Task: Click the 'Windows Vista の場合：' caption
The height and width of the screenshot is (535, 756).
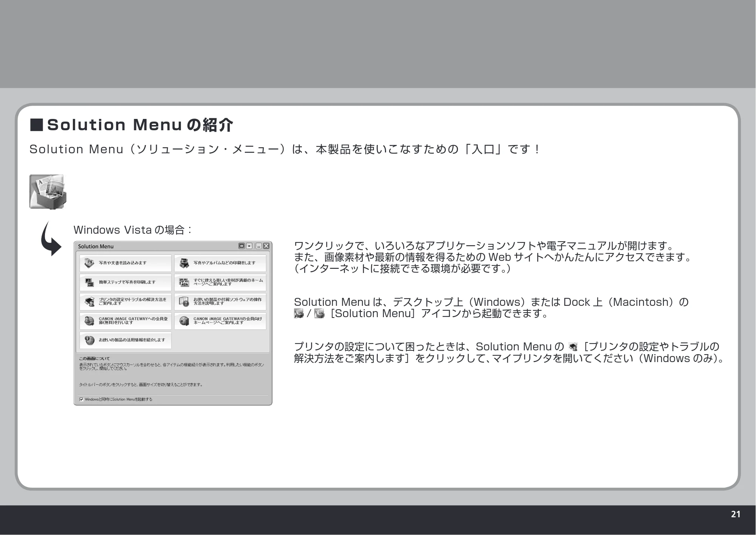Action: tap(133, 230)
